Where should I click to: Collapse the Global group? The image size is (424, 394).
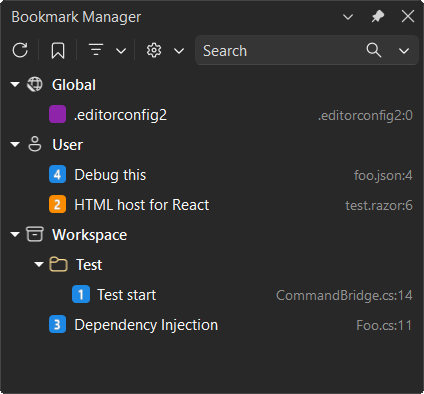click(15, 85)
